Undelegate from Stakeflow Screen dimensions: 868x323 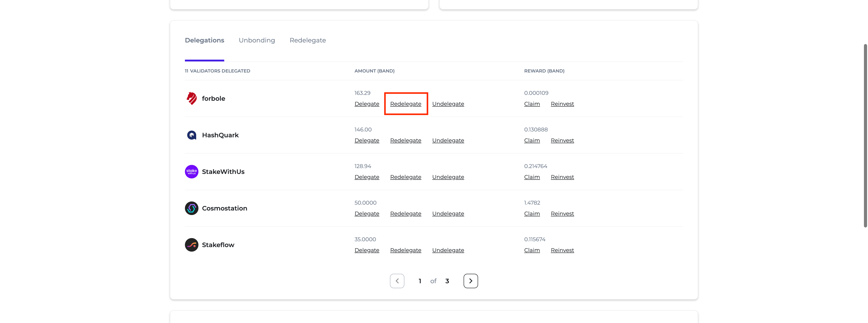coord(448,250)
